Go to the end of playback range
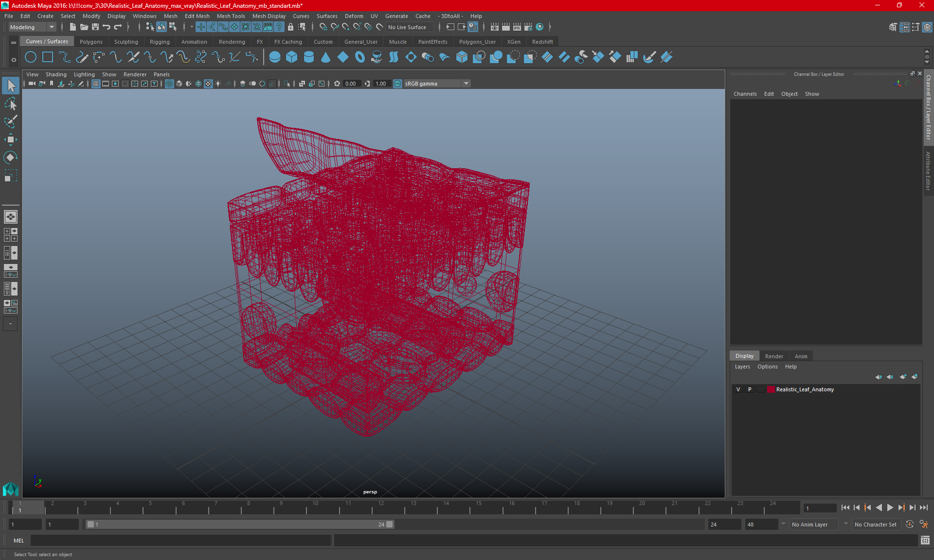This screenshot has height=560, width=934. (923, 507)
